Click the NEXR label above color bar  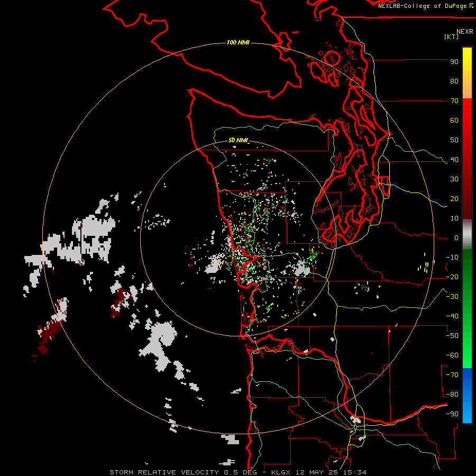(465, 32)
